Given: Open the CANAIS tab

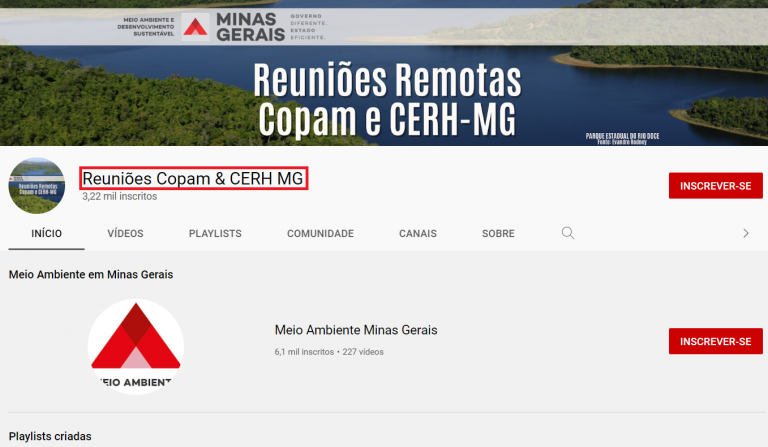Looking at the screenshot, I should pos(417,233).
